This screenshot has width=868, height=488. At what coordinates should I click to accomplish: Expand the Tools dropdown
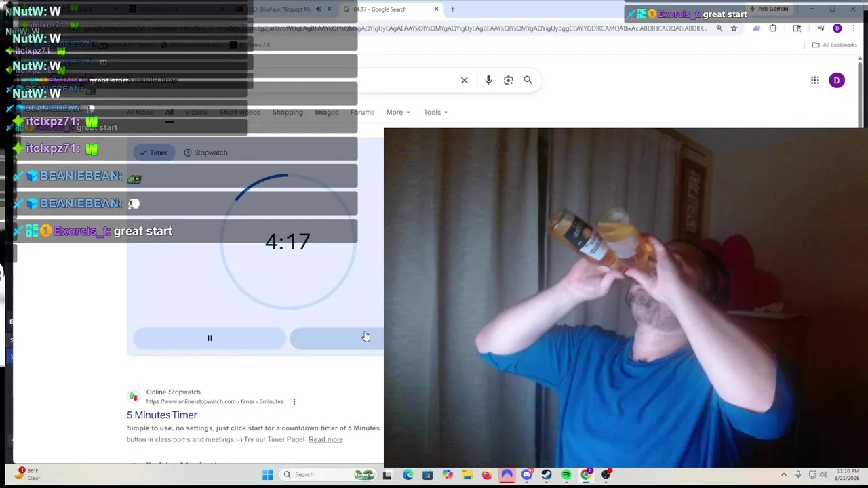point(435,113)
